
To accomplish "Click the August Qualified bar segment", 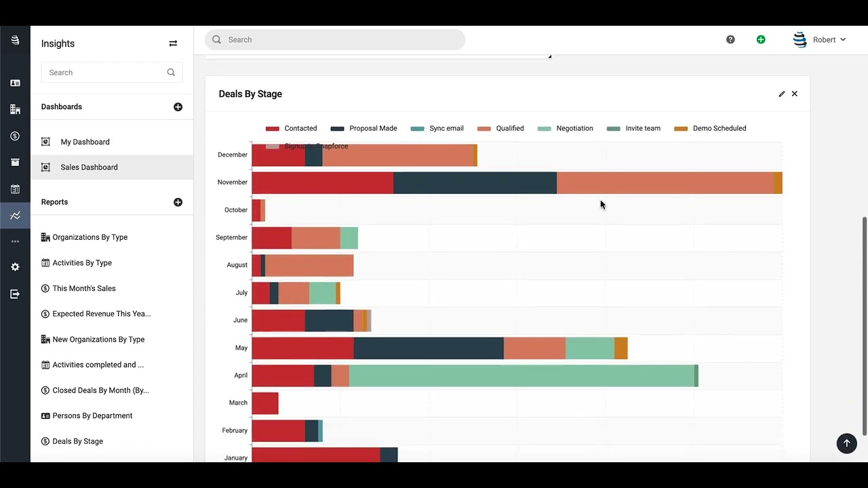I will point(309,266).
